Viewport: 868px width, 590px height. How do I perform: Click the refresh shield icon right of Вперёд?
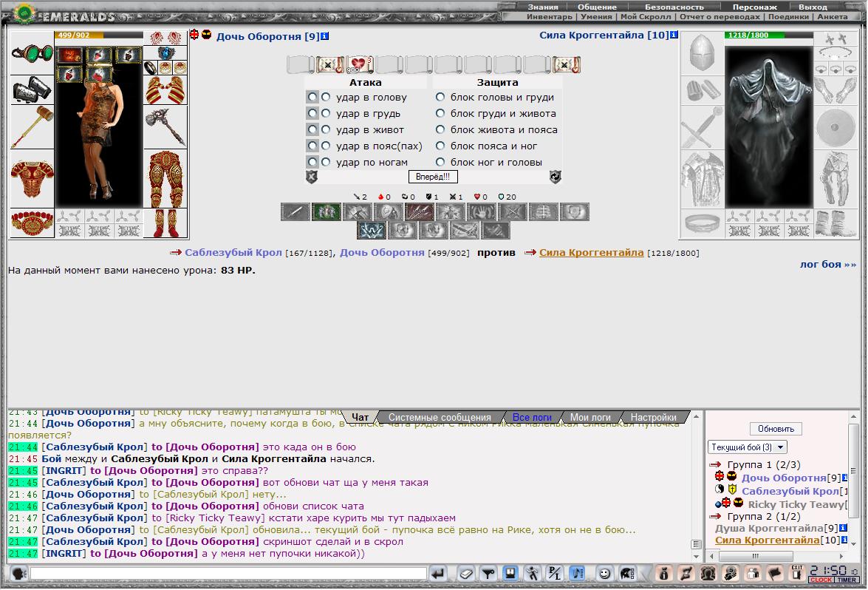tap(556, 177)
